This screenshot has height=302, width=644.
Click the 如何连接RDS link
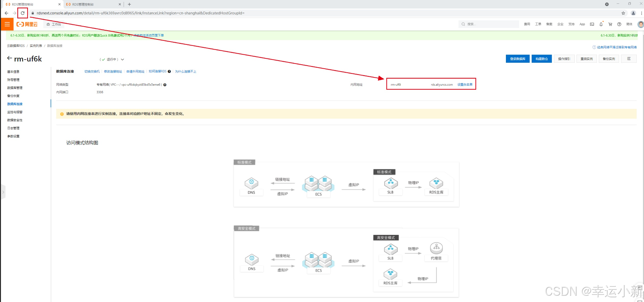[158, 72]
